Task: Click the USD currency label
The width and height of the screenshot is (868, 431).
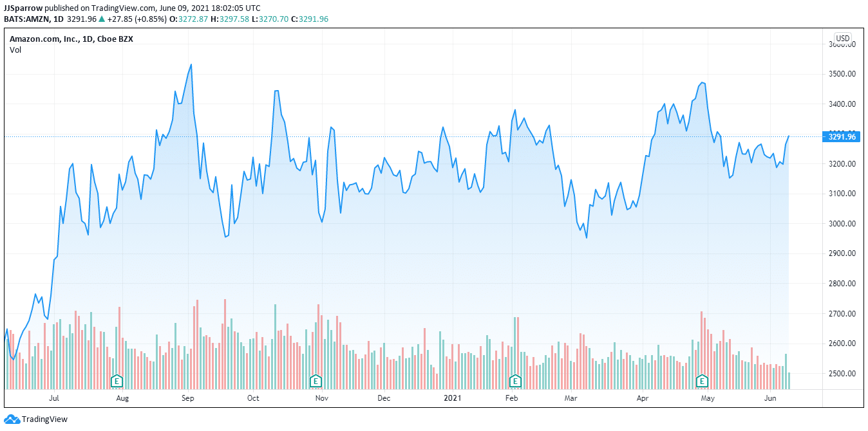Action: click(x=843, y=38)
